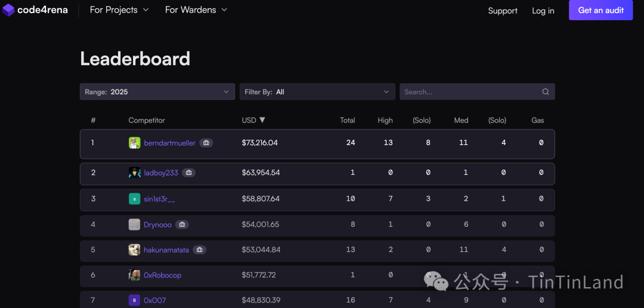Click the $63,954.54 amount
The image size is (644, 308).
point(261,173)
